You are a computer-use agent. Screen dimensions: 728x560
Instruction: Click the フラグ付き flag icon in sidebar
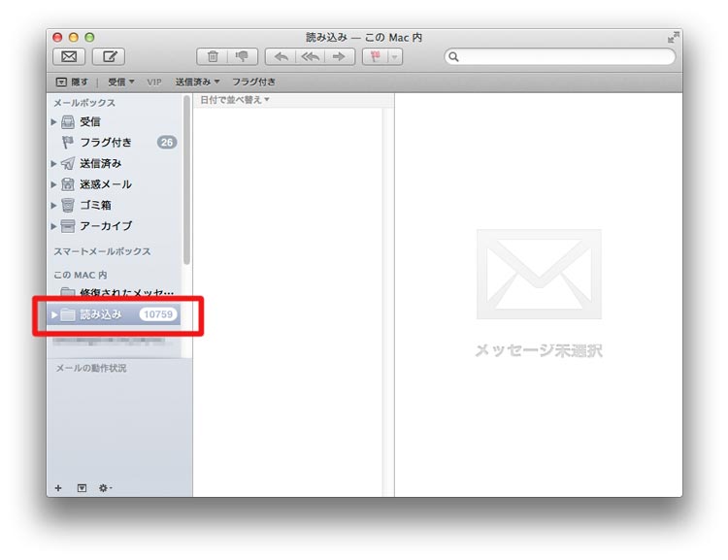[x=68, y=143]
